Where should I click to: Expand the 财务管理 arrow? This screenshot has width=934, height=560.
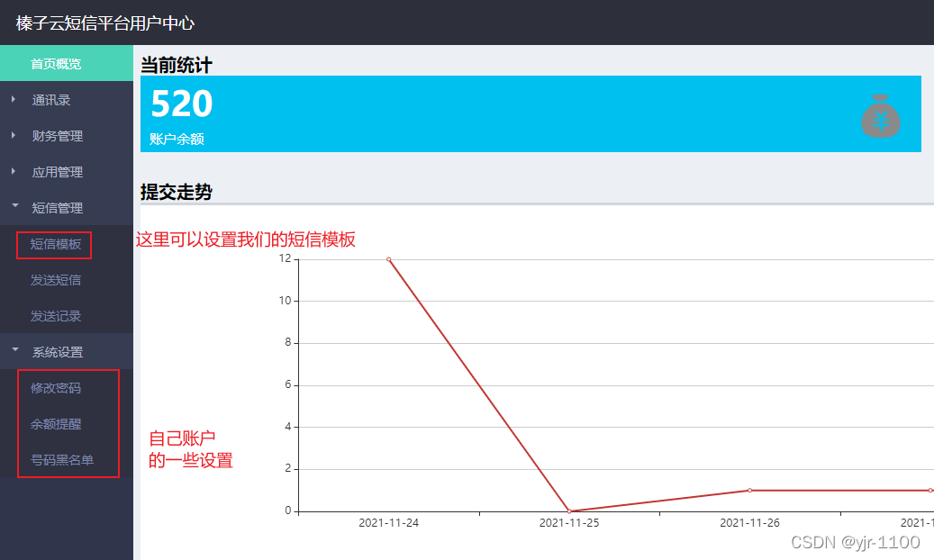[14, 135]
